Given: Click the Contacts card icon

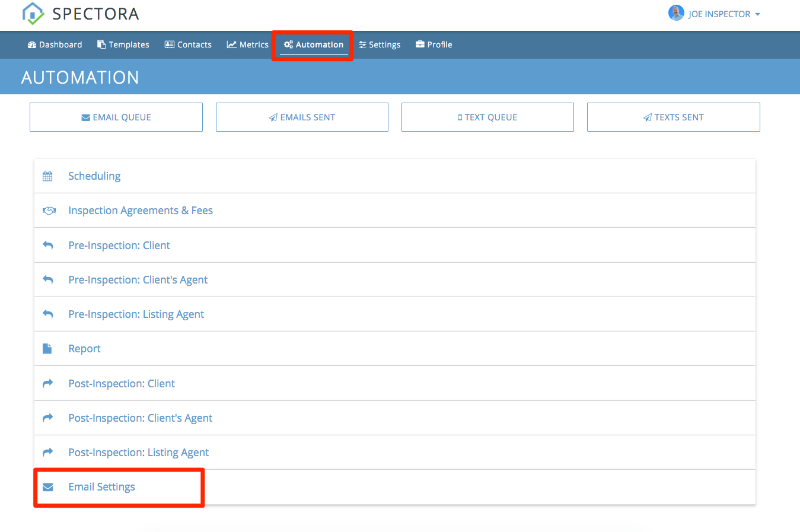Looking at the screenshot, I should pos(170,44).
